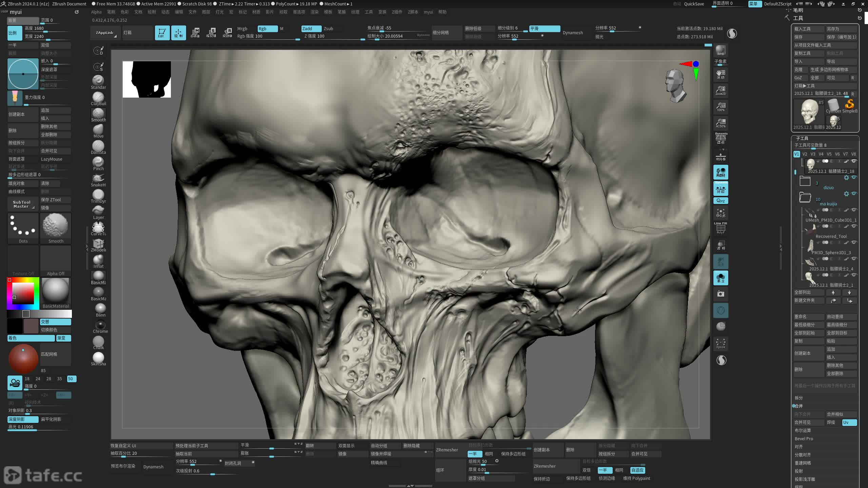Click the Dynamesh button
868x488 pixels.
(572, 33)
